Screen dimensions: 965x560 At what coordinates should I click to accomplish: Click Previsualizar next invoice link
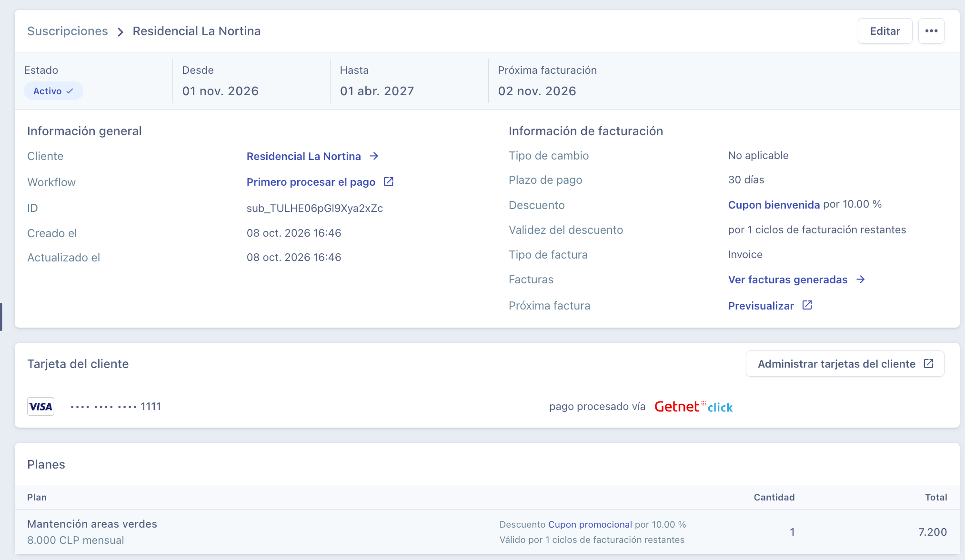761,306
